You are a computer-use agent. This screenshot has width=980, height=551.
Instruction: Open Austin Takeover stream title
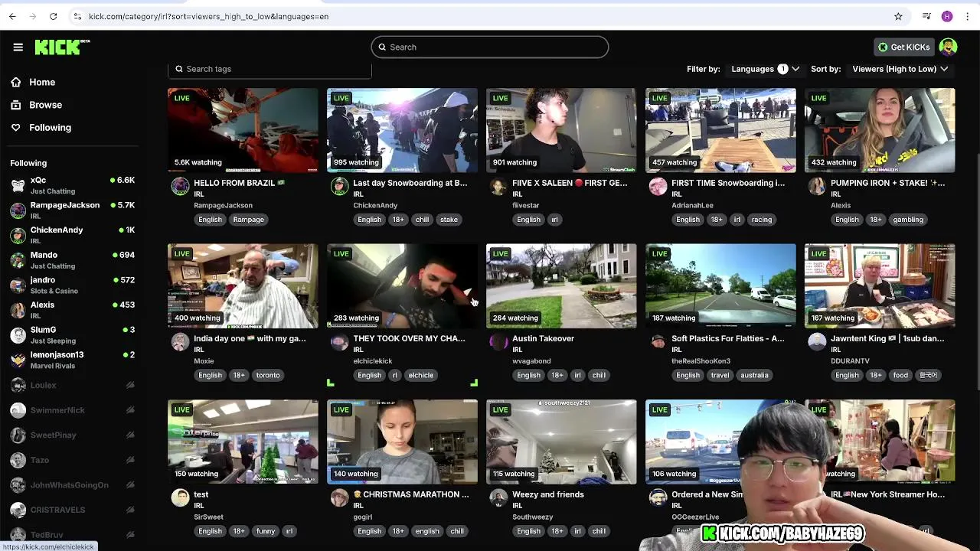543,338
